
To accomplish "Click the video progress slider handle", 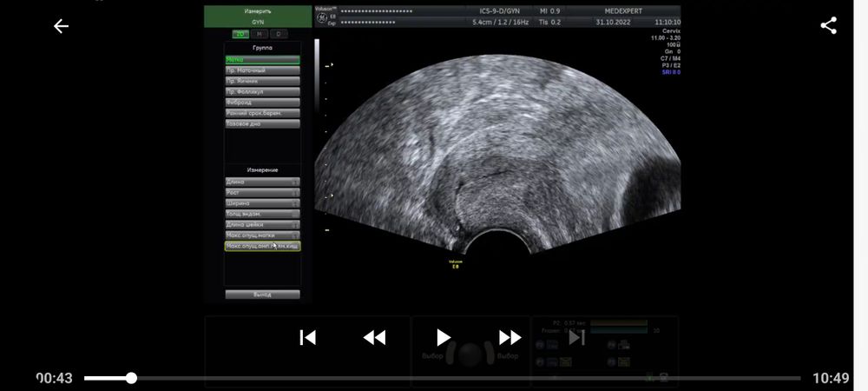I will (131, 378).
